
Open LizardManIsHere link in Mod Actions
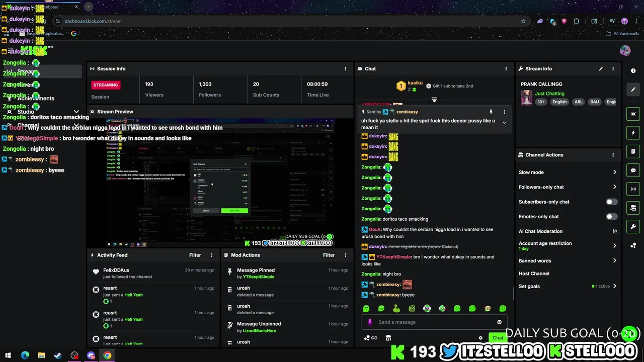[x=260, y=331]
